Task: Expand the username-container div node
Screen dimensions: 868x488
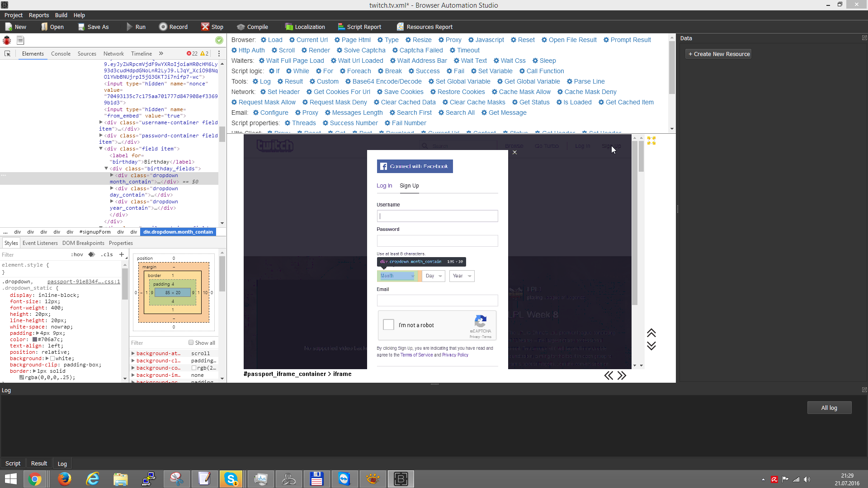Action: [x=101, y=122]
